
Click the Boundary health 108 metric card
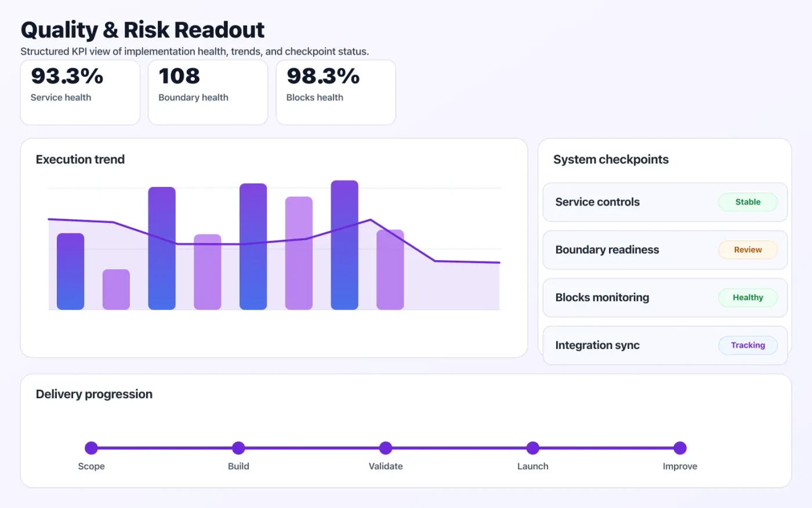click(x=208, y=92)
